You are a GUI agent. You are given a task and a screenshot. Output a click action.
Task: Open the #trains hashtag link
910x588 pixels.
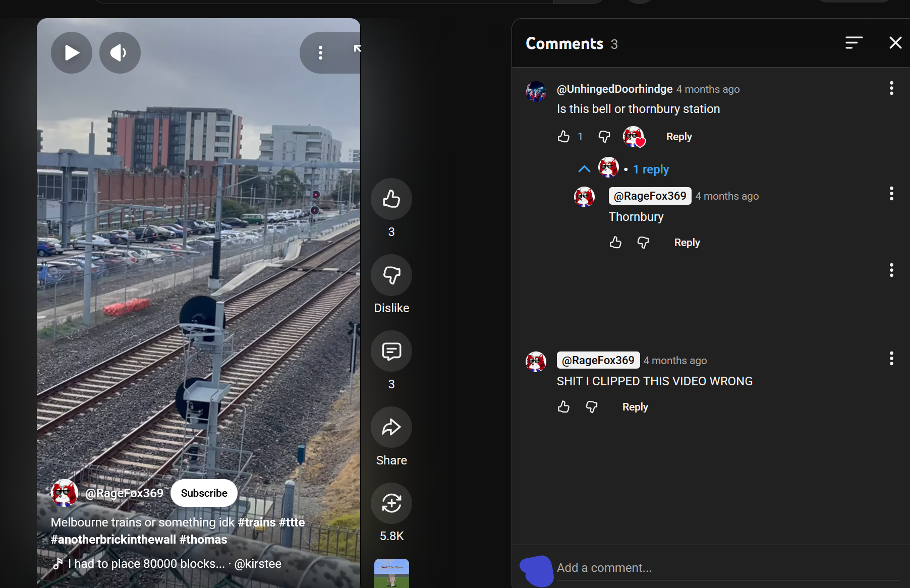256,522
